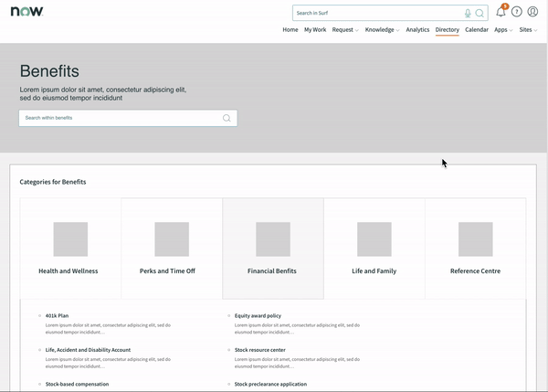Select the Perks and Time Off label
This screenshot has height=392, width=548.
(167, 271)
